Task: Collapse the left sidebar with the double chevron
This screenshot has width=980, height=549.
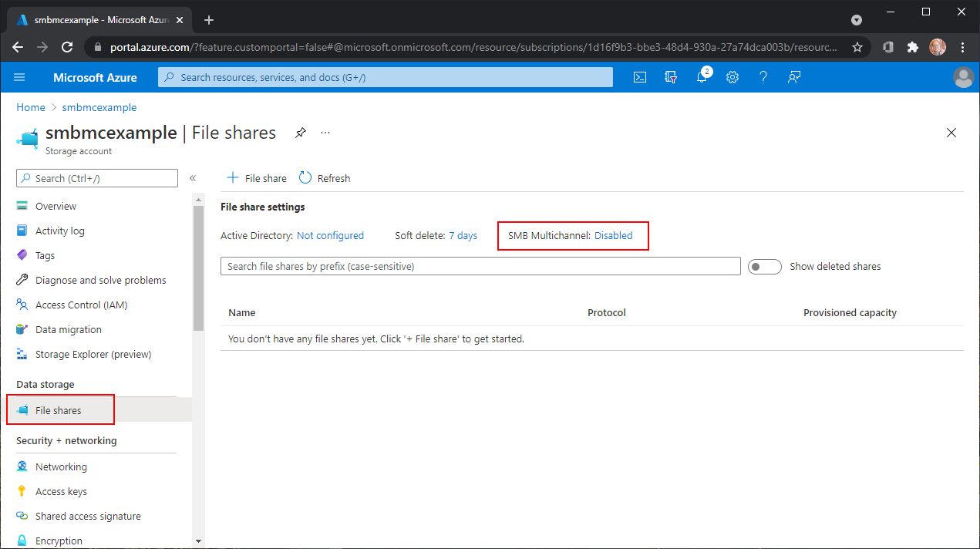Action: [x=193, y=178]
